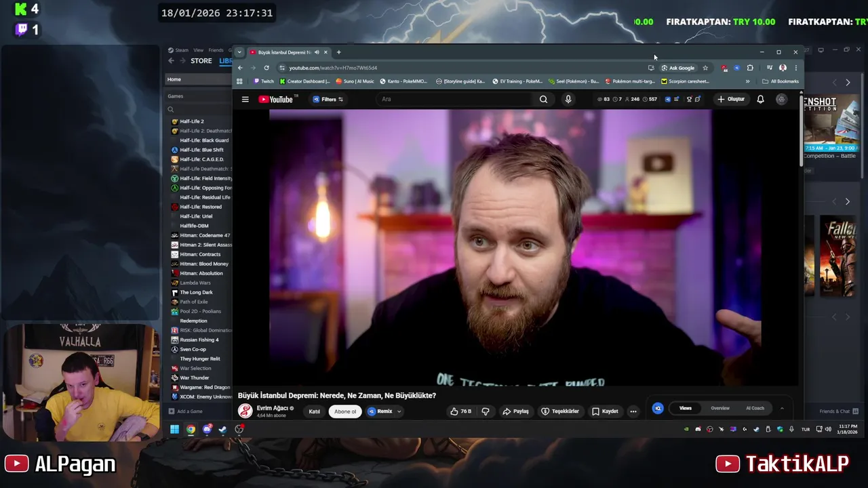Open the Oluştur create button
This screenshot has width=868, height=488.
pyautogui.click(x=730, y=99)
